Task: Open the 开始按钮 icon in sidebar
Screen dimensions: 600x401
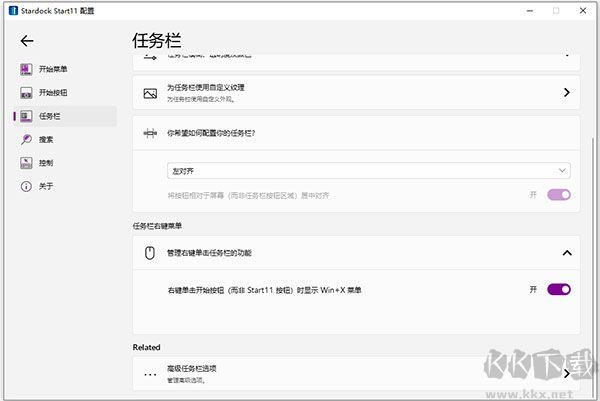Action: (x=26, y=93)
